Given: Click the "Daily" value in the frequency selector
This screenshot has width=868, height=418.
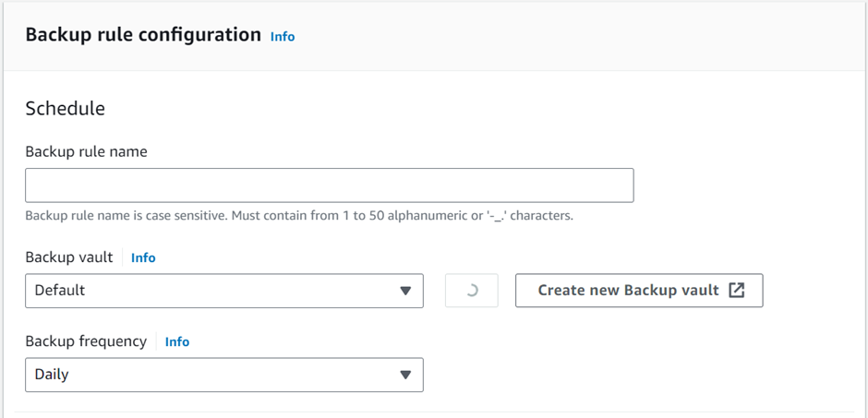Looking at the screenshot, I should [52, 375].
